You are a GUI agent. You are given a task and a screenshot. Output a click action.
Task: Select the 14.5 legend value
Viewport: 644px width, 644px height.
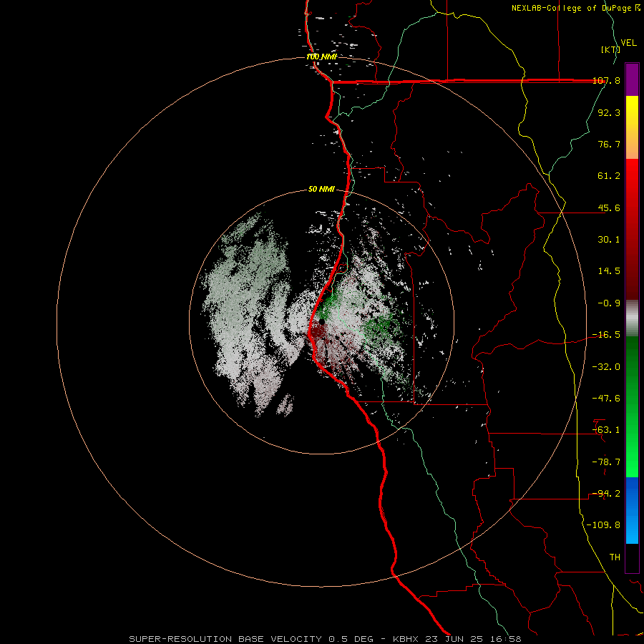pos(609,271)
